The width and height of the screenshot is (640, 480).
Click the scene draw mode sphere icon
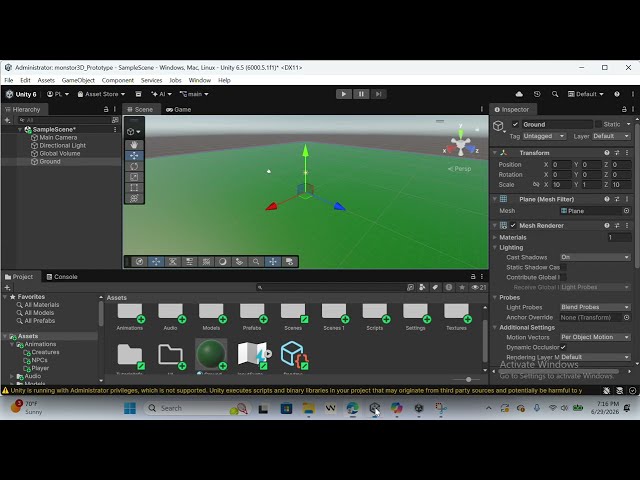point(222,262)
